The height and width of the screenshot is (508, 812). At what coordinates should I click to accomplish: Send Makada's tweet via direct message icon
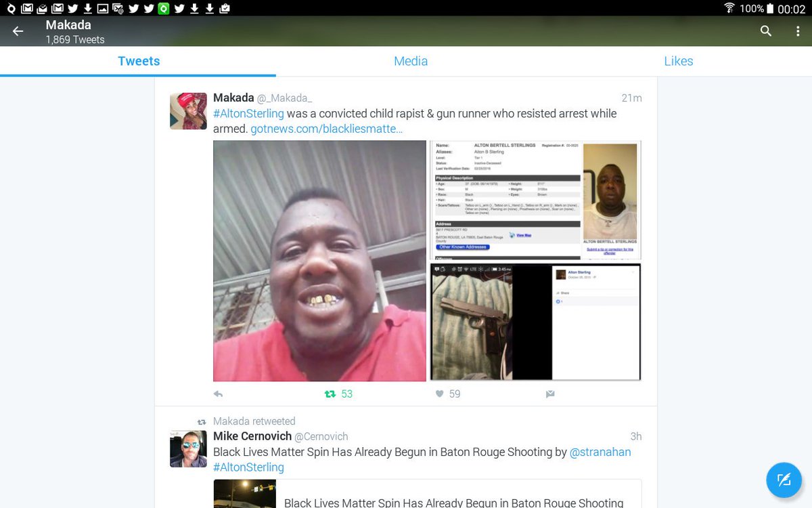(x=550, y=394)
